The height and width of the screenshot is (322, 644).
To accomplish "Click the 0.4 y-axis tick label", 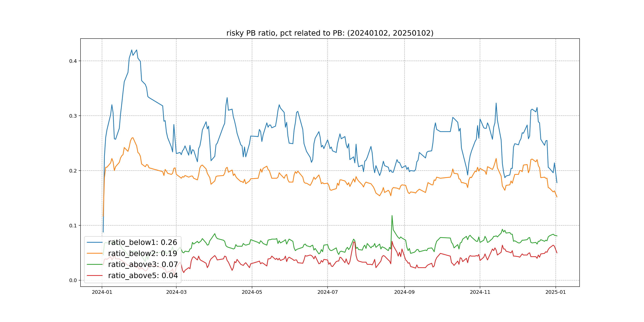I will pyautogui.click(x=73, y=61).
